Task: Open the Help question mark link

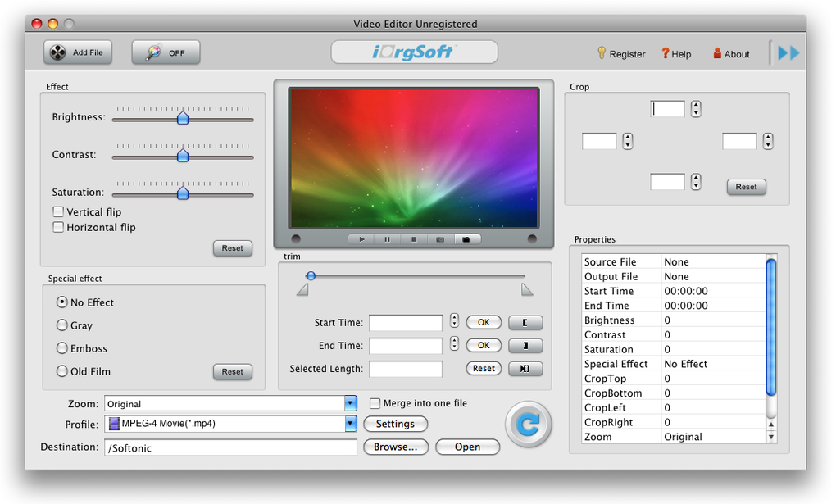Action: click(676, 54)
